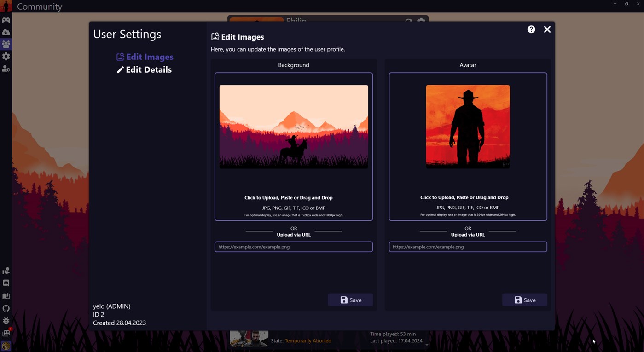The height and width of the screenshot is (352, 644).
Task: Open the Community page in the sidebar
Action: [6, 44]
